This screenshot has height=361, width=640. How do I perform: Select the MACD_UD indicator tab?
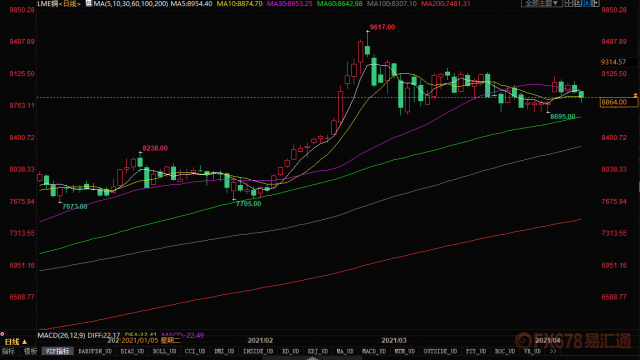[374, 351]
